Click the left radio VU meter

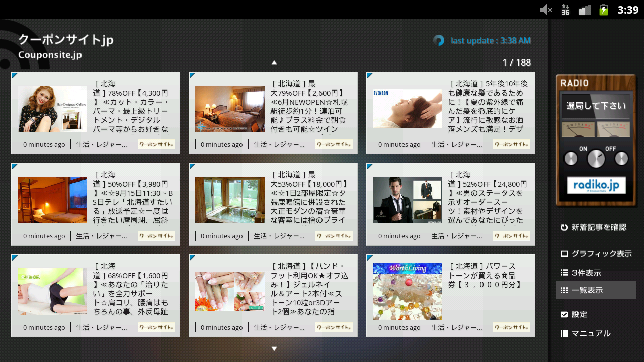[578, 129]
